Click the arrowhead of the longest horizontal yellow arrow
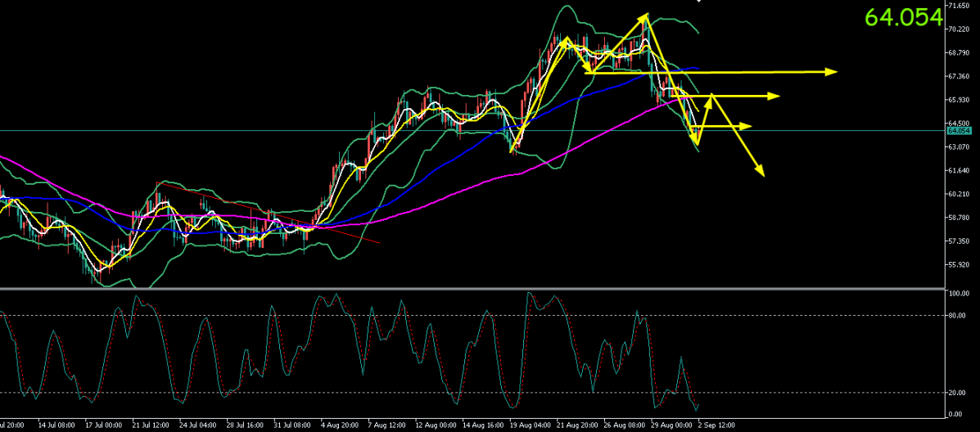980x432 pixels. (x=832, y=72)
